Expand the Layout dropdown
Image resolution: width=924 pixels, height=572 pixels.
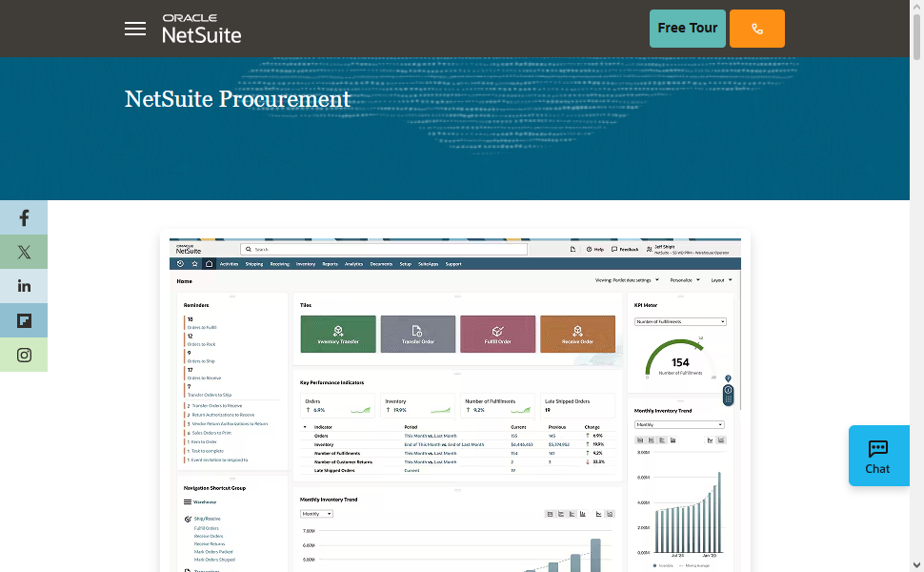(721, 280)
